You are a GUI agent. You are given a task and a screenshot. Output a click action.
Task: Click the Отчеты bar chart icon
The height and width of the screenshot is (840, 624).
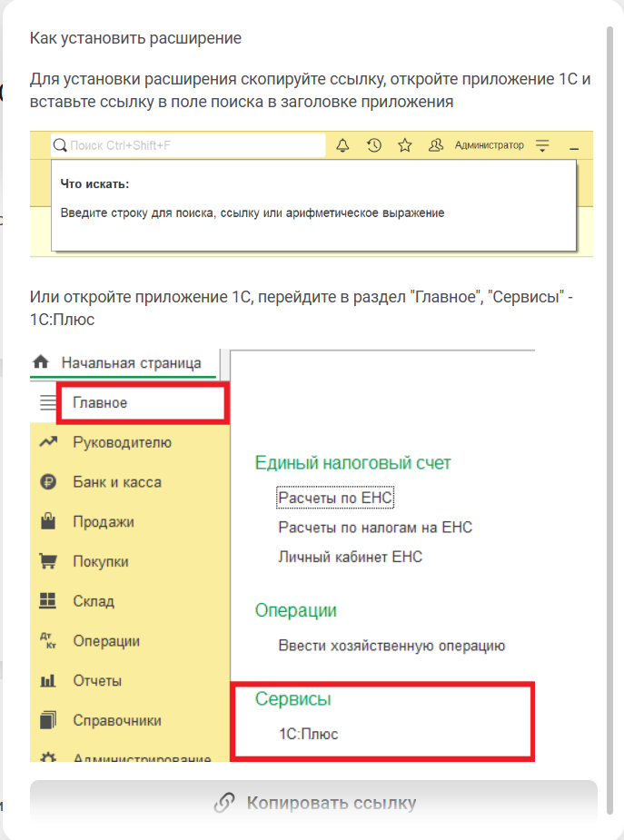[x=48, y=681]
